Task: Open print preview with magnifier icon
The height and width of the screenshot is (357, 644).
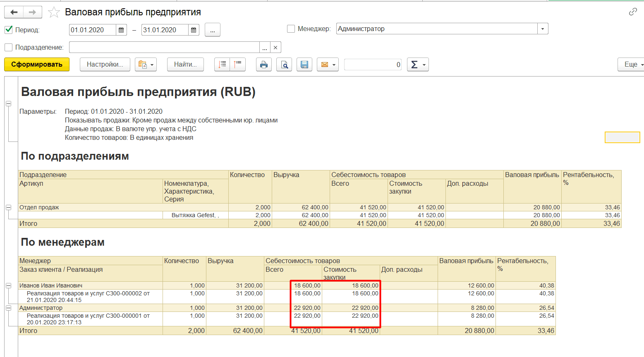Action: [284, 65]
